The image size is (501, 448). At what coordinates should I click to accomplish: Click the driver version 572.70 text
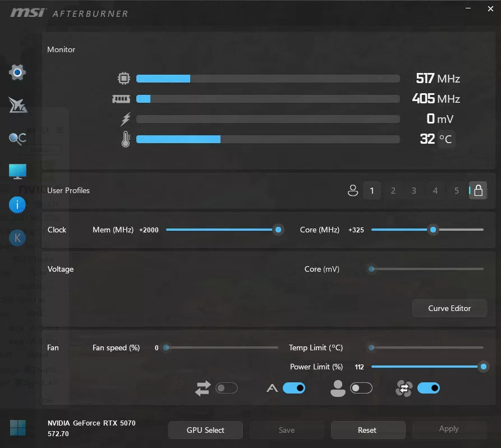pos(58,434)
